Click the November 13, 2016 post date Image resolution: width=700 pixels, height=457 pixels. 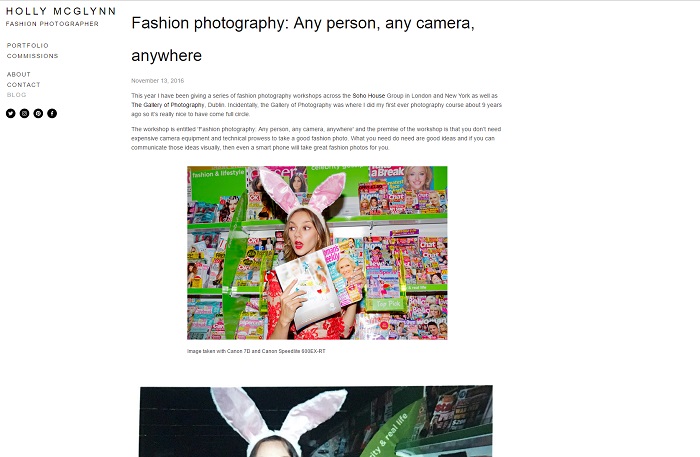pyautogui.click(x=158, y=81)
